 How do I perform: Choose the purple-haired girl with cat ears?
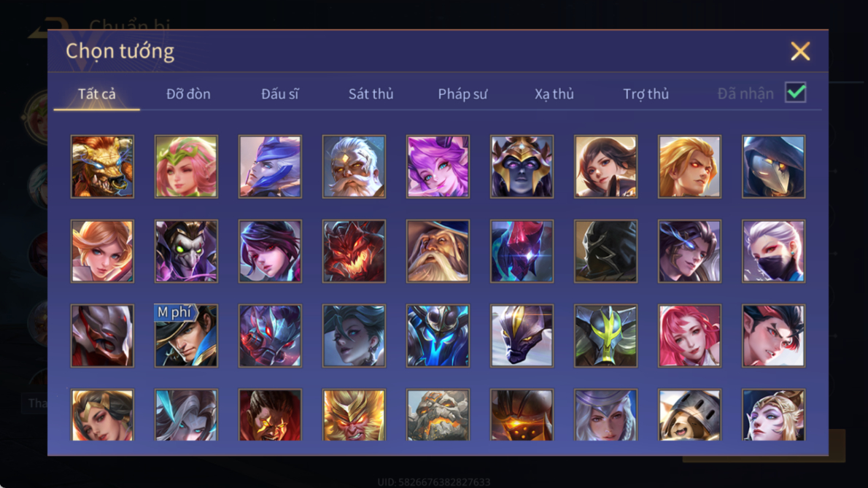coord(438,166)
